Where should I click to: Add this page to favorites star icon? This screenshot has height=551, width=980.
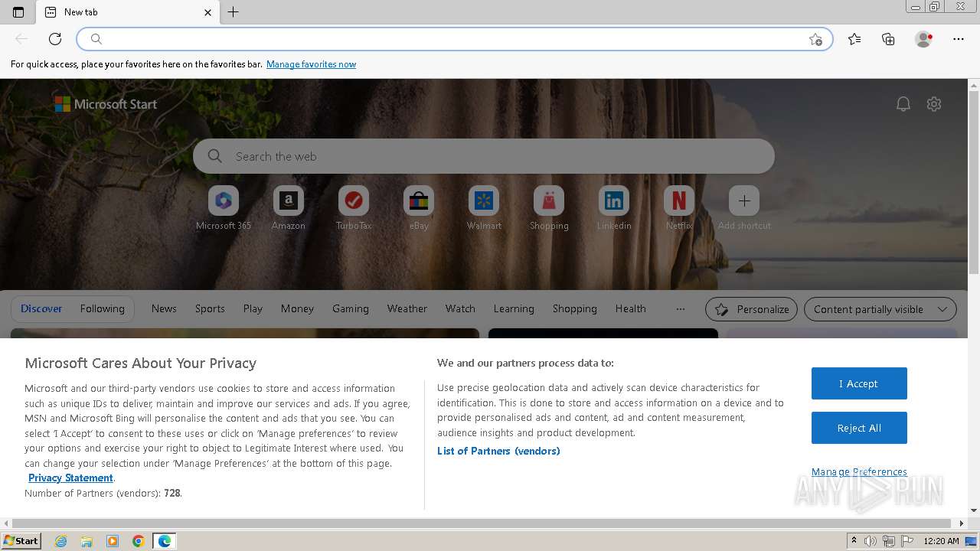coord(815,39)
